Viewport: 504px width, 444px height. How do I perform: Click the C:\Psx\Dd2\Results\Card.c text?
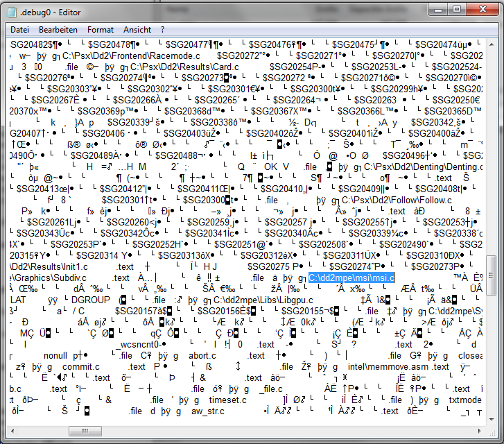click(x=180, y=67)
